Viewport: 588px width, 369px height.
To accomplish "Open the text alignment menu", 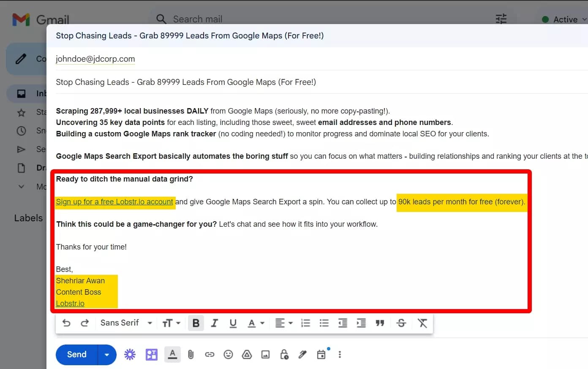I will [284, 323].
